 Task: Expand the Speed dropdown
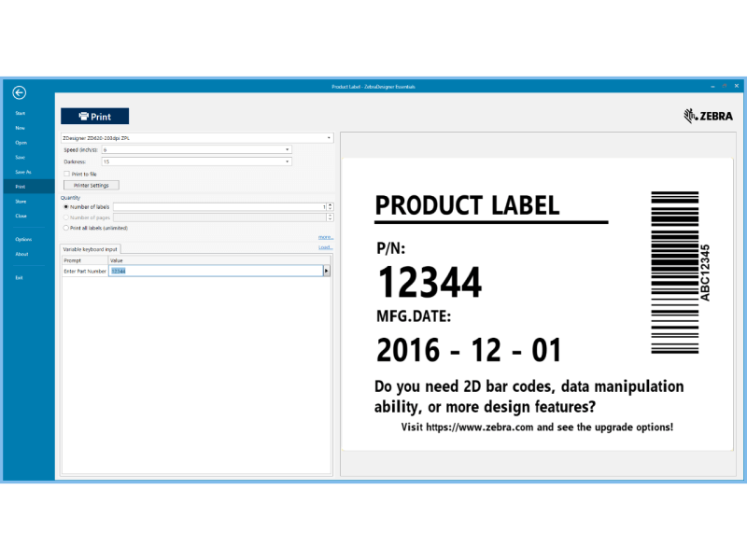287,150
